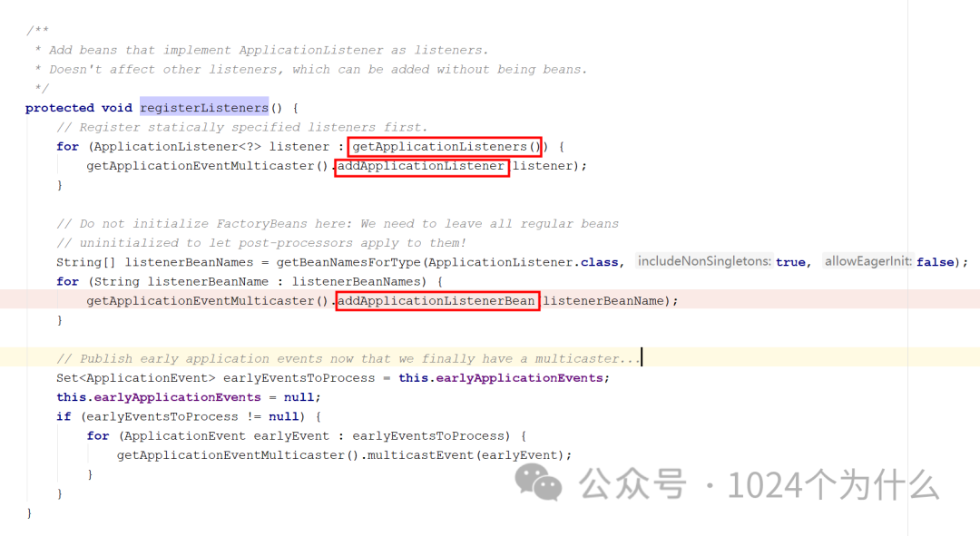This screenshot has height=536, width=980.
Task: Click the Set<ApplicationEvent> type declaration
Action: point(135,378)
